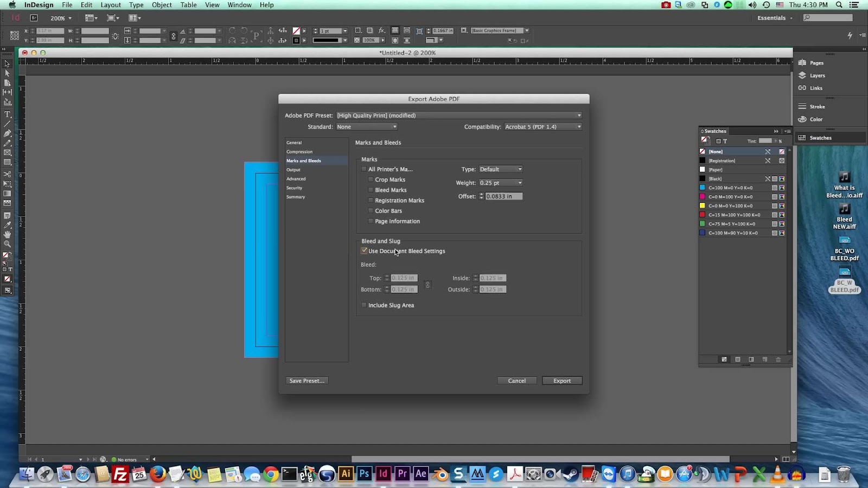Select the Hand tool
Viewport: 868px width, 488px height.
(x=7, y=234)
